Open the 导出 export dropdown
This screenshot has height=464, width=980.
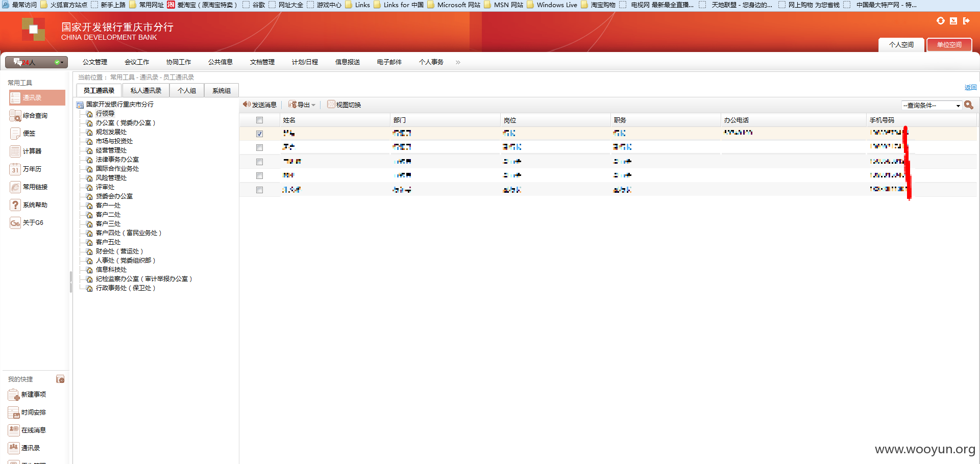(x=302, y=105)
